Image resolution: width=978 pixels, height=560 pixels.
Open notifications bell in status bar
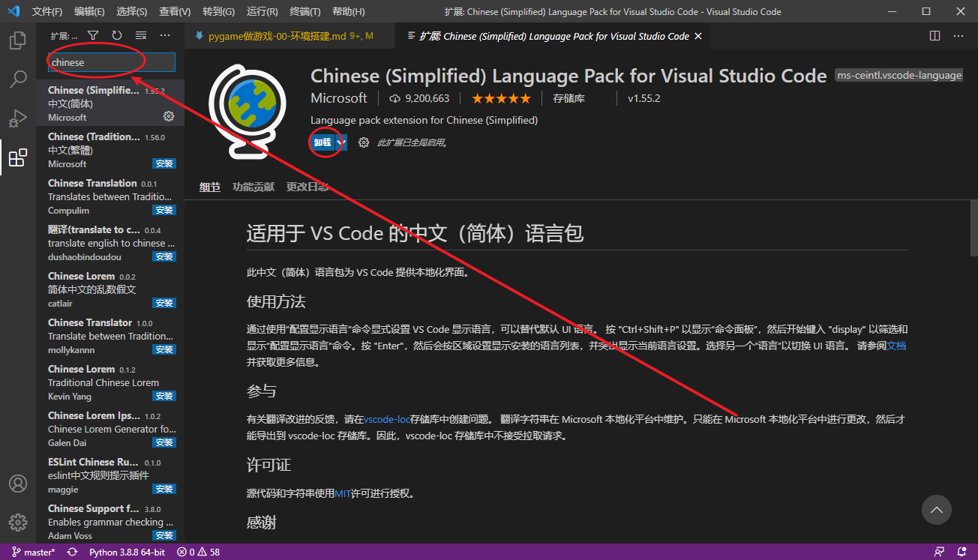[x=961, y=553]
